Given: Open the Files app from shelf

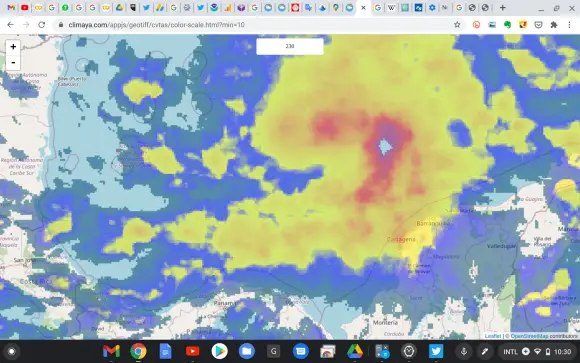Looking at the screenshot, I should coord(246,351).
